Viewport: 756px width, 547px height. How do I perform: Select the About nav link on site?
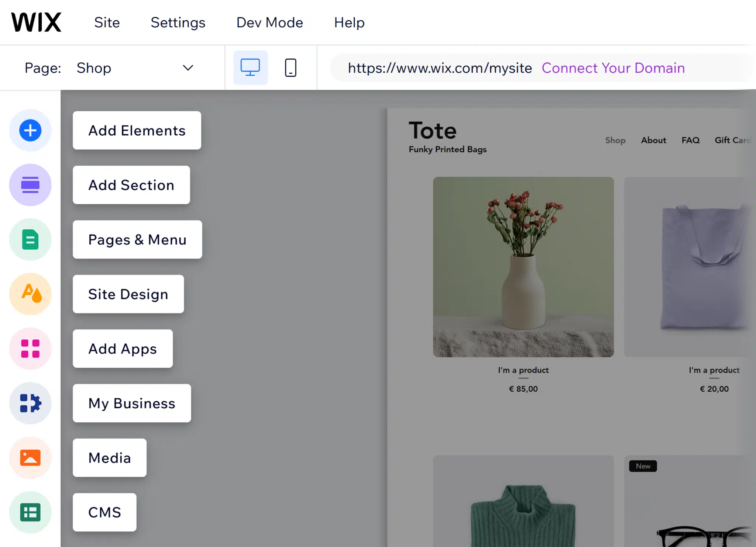coord(653,140)
